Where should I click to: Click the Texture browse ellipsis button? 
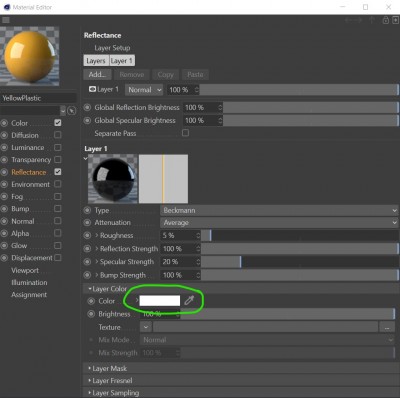coord(387,327)
